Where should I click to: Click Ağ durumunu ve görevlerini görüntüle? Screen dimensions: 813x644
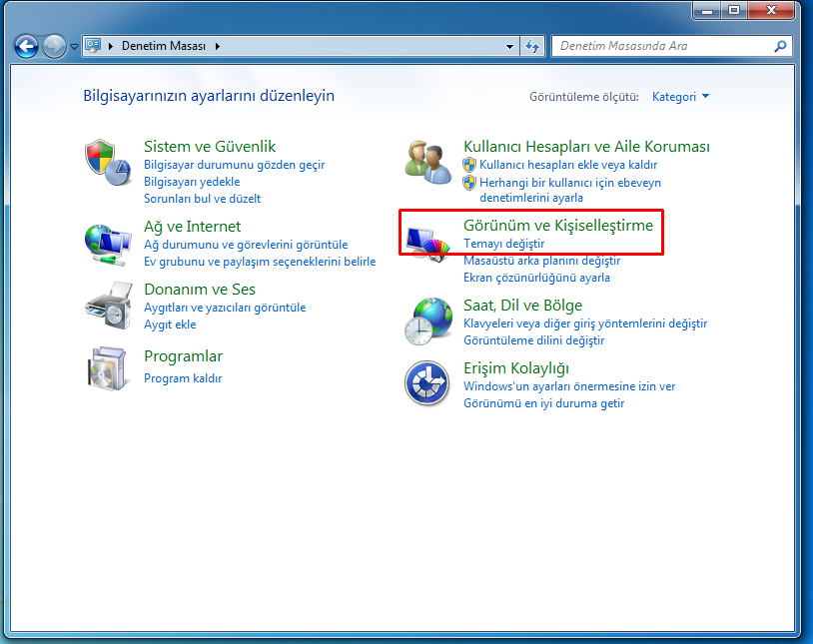tap(246, 245)
